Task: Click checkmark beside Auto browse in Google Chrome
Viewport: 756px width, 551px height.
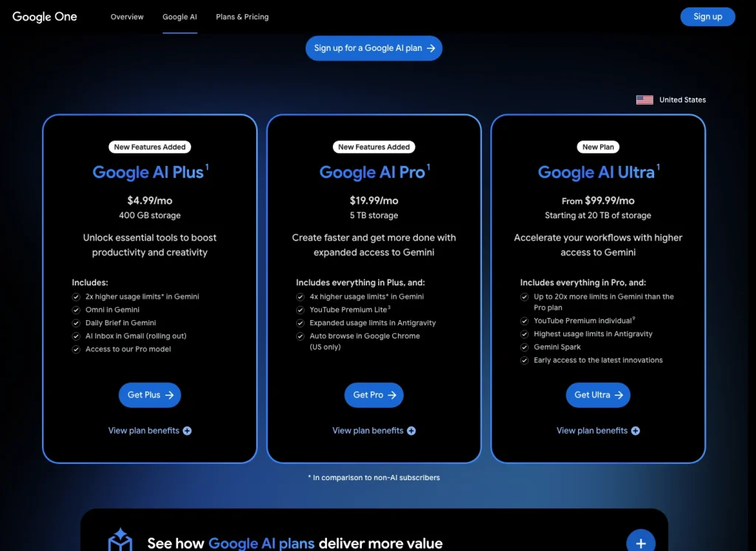Action: tap(300, 336)
